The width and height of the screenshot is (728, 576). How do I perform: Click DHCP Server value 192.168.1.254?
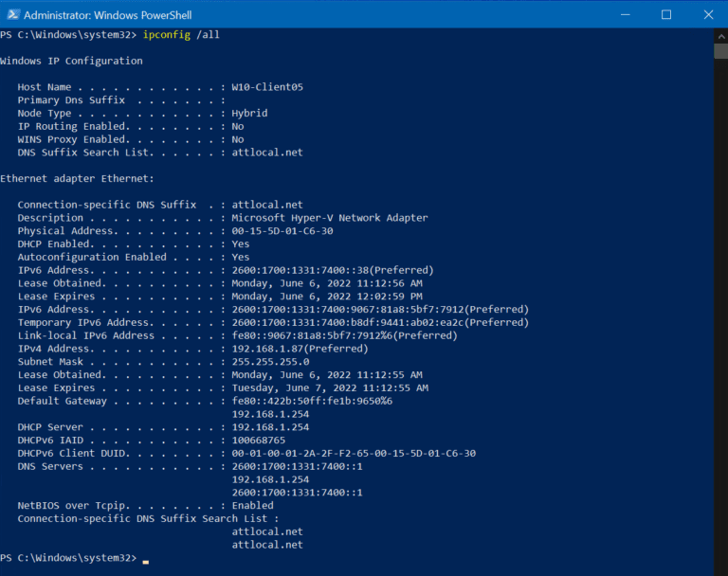click(271, 427)
